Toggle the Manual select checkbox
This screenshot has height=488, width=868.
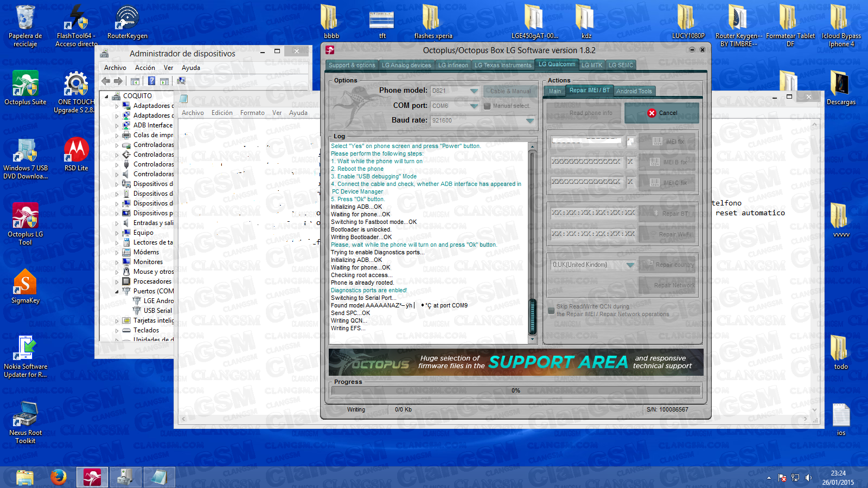point(487,106)
